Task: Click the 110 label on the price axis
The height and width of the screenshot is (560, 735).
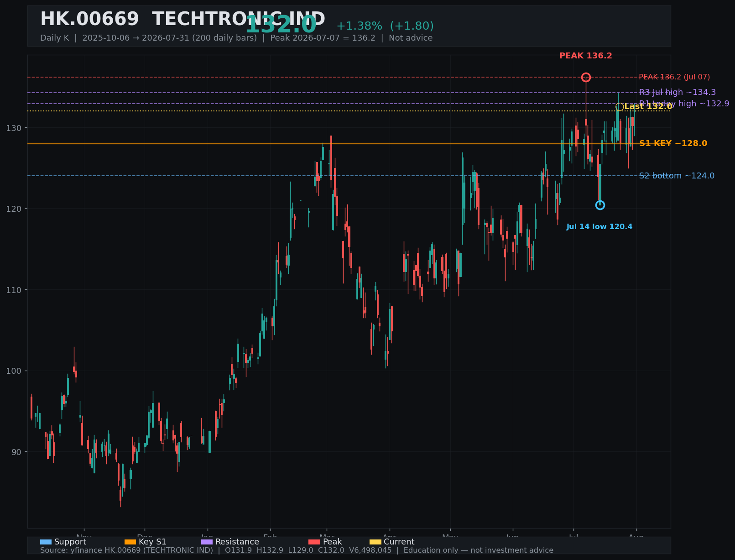Action: [13, 290]
